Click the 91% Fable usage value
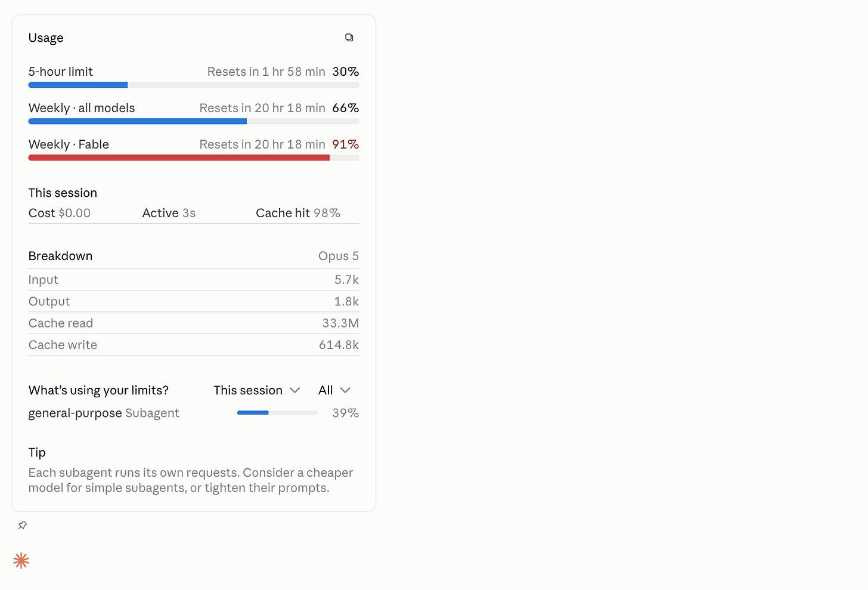The width and height of the screenshot is (868, 590). click(x=345, y=144)
